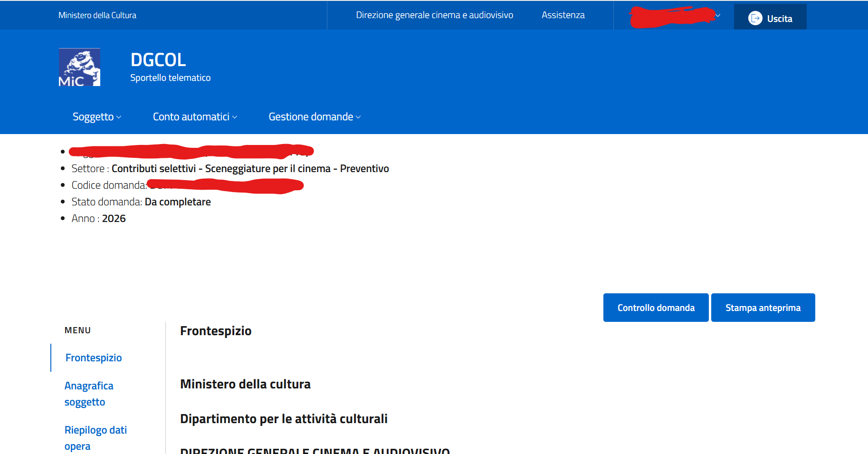
Task: Go to the Assistenza page
Action: 563,15
